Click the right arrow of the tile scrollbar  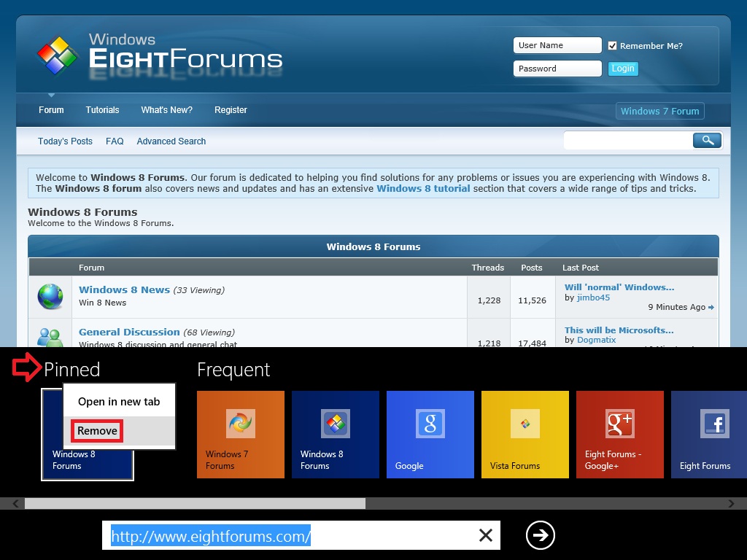coord(731,503)
